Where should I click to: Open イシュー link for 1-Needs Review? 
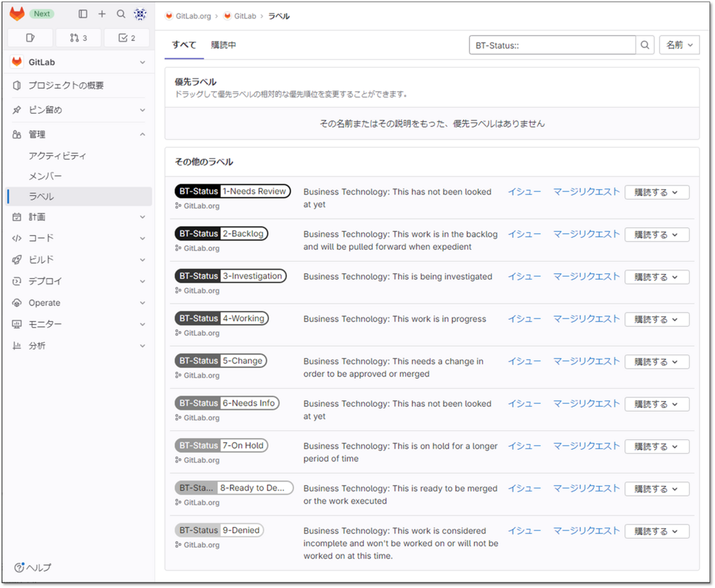524,192
